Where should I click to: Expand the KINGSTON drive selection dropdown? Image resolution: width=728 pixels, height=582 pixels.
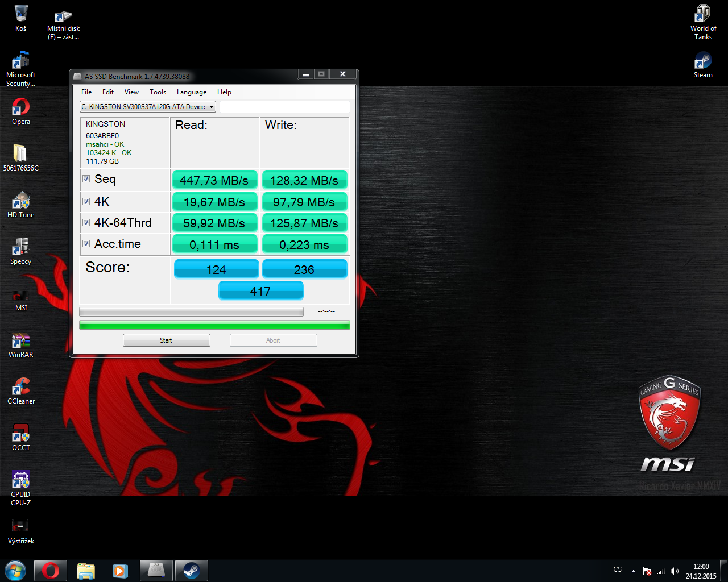click(x=147, y=107)
